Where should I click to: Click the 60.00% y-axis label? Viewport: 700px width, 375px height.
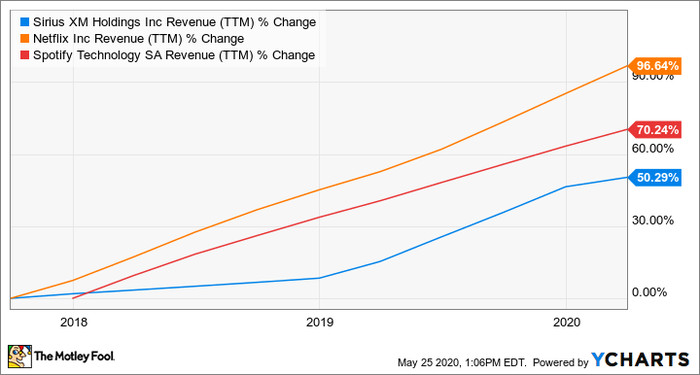(x=653, y=149)
